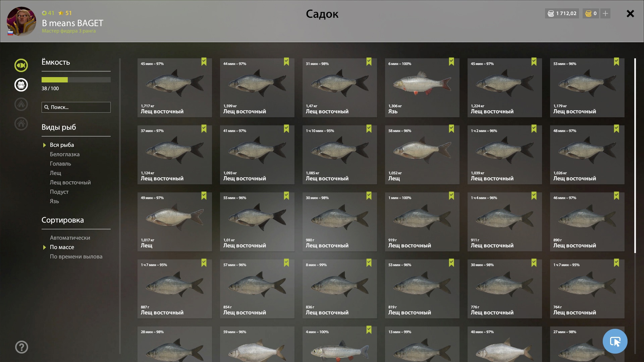Select the 1,306 кг Язь fish card
The image size is (644, 362).
tap(422, 88)
